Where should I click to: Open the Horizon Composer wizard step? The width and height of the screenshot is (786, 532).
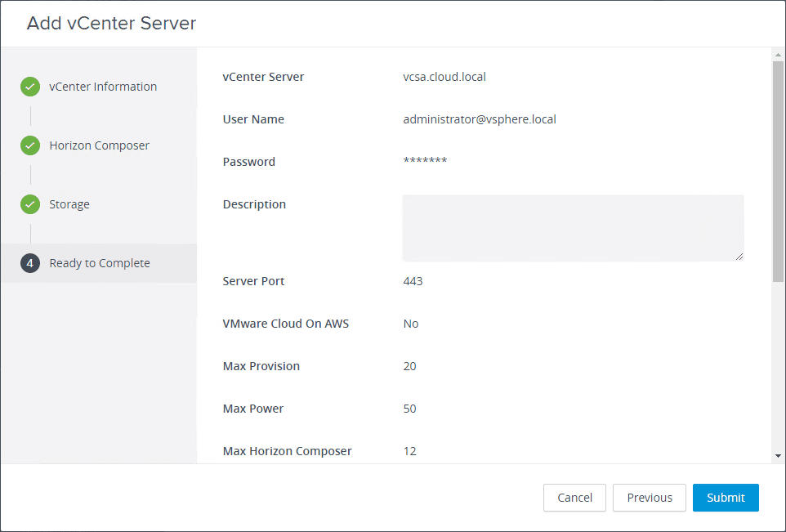(99, 145)
